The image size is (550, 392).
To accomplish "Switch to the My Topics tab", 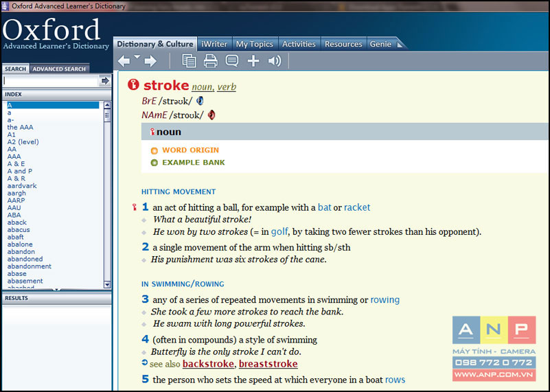I will pyautogui.click(x=255, y=44).
